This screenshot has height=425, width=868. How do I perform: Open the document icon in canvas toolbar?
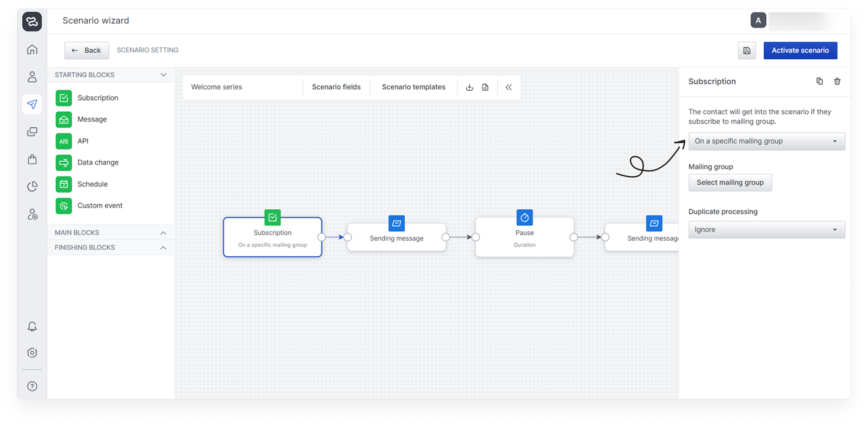(x=485, y=87)
